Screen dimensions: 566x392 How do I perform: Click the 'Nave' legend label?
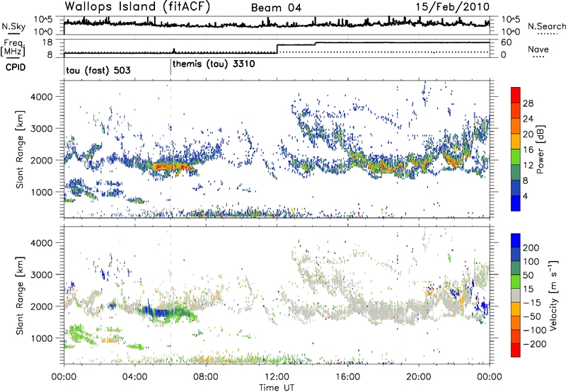click(538, 49)
